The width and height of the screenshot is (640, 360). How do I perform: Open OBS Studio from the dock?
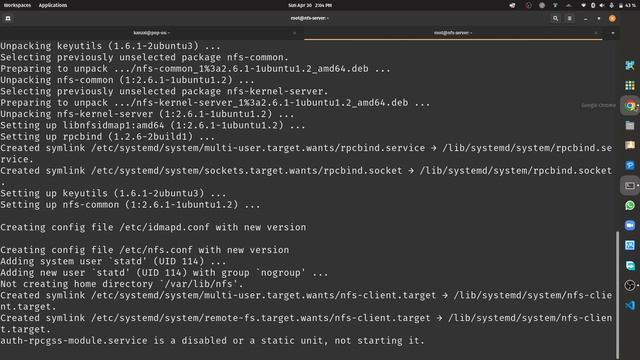(630, 285)
